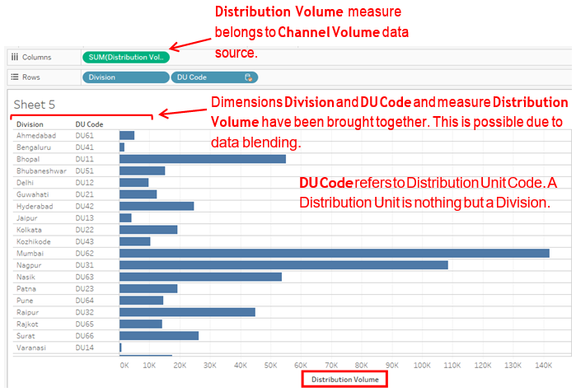
Task: Select the Ahmedabad division label
Action: click(36, 136)
